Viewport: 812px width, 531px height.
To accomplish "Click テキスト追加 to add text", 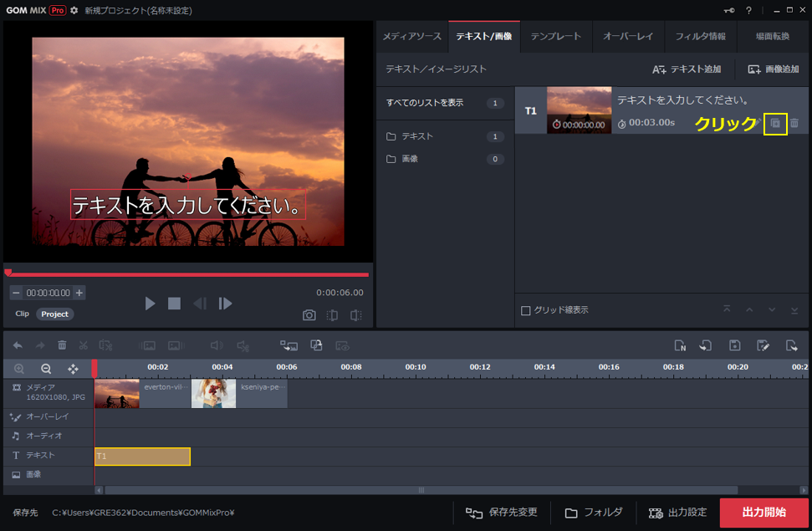I will (687, 69).
